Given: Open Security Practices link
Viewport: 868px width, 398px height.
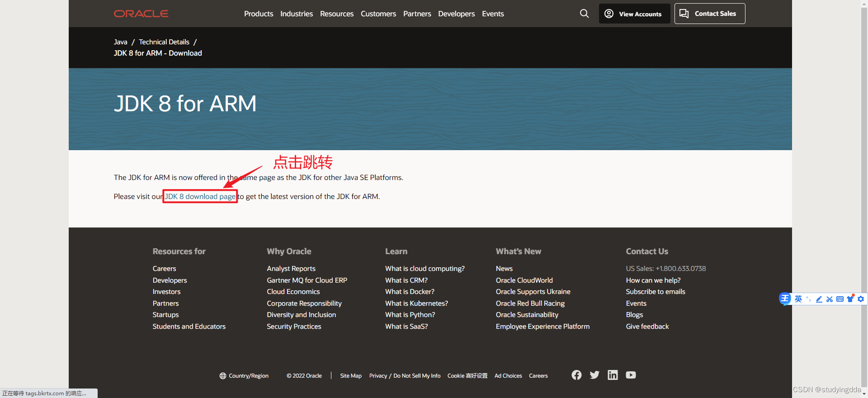Looking at the screenshot, I should click(x=294, y=327).
